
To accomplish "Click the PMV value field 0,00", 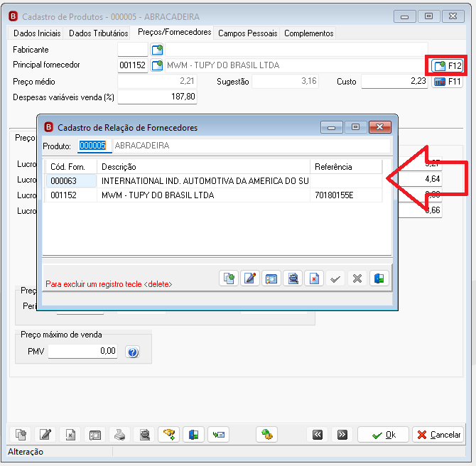I will pyautogui.click(x=82, y=351).
